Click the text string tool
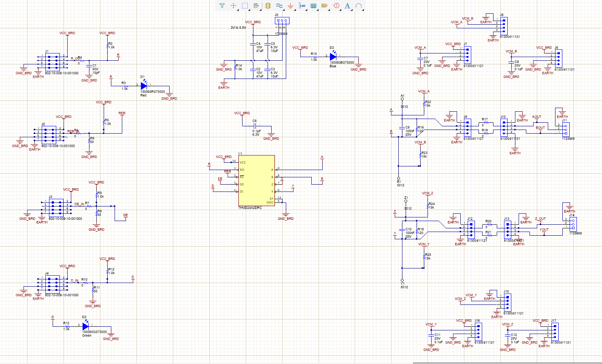602x364 pixels. point(347,6)
